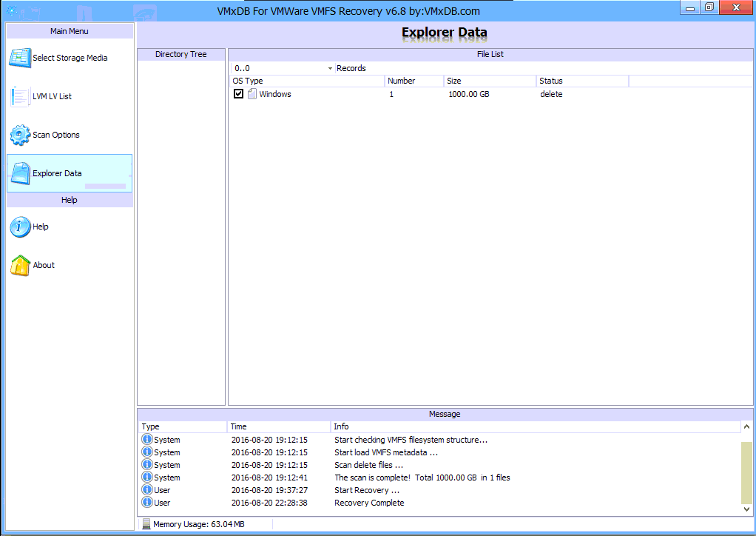
Task: Click the 'User' type cell for Start Recovery
Action: coord(162,489)
